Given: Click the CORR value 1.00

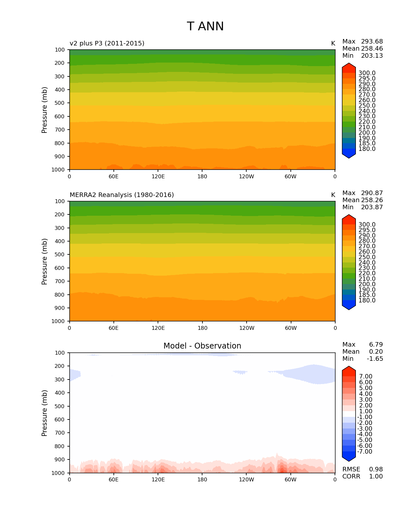Looking at the screenshot, I should [376, 477].
